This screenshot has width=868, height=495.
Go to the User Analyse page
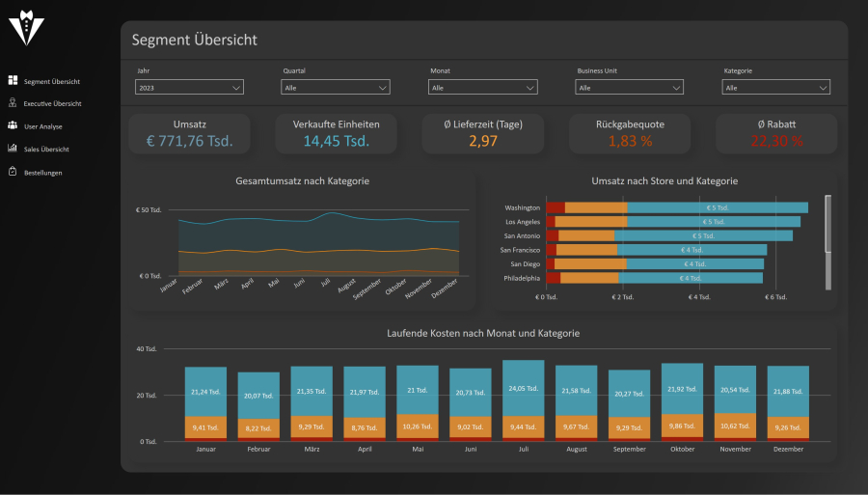coord(43,126)
